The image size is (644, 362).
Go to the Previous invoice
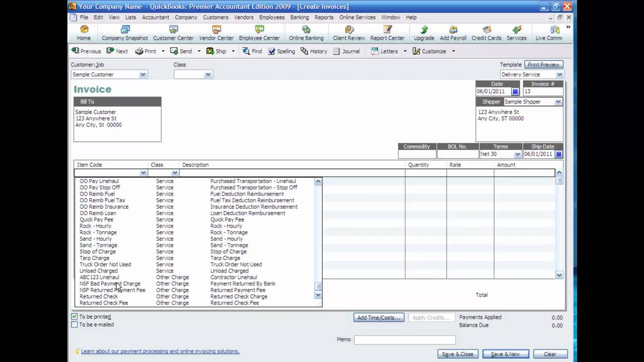point(86,51)
